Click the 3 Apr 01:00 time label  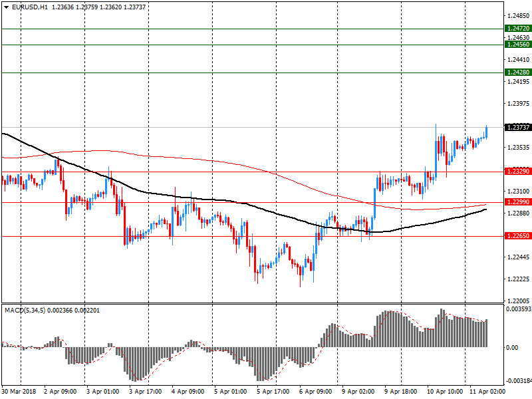click(x=103, y=392)
